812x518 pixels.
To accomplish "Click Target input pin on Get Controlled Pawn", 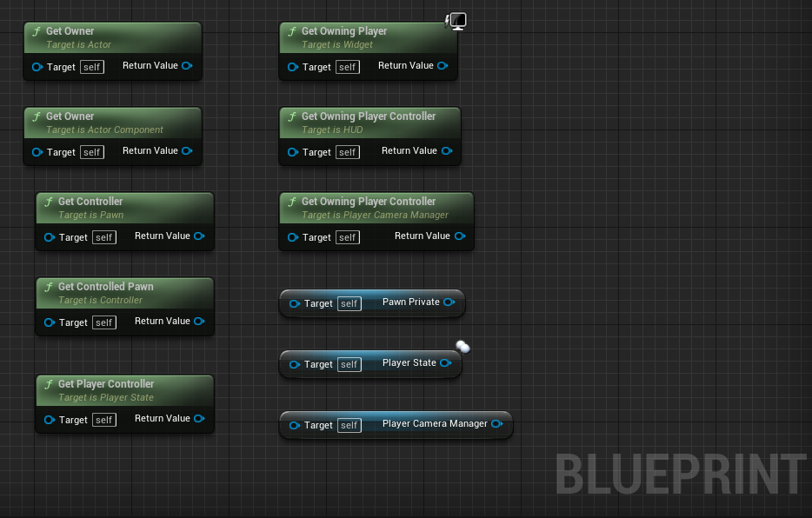I will [x=50, y=322].
